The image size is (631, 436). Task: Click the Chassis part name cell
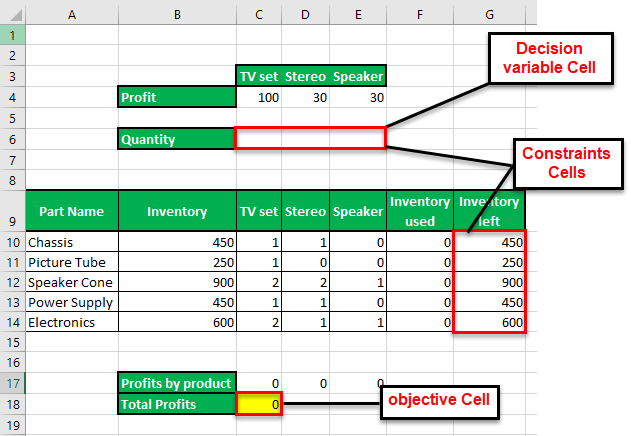click(x=72, y=242)
